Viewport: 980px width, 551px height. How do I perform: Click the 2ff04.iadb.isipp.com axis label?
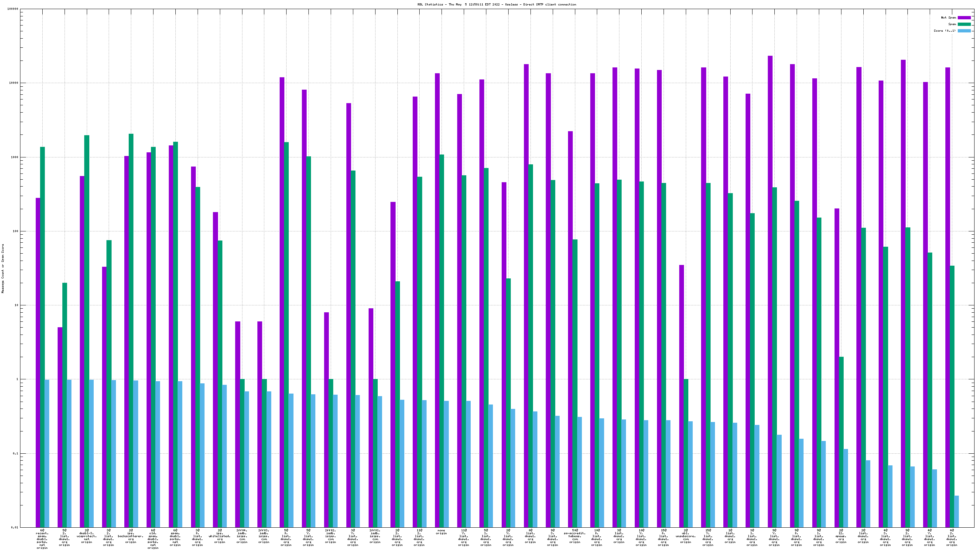click(242, 536)
